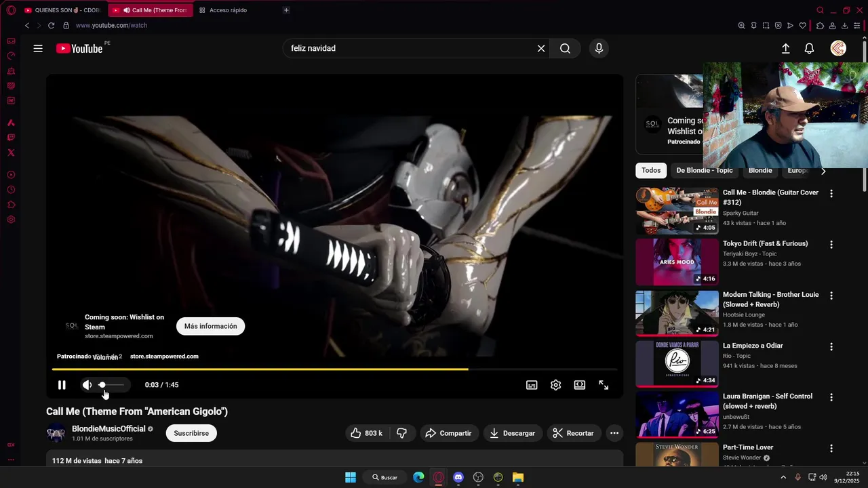Switch to the Acceso rápido browser tab

[228, 10]
